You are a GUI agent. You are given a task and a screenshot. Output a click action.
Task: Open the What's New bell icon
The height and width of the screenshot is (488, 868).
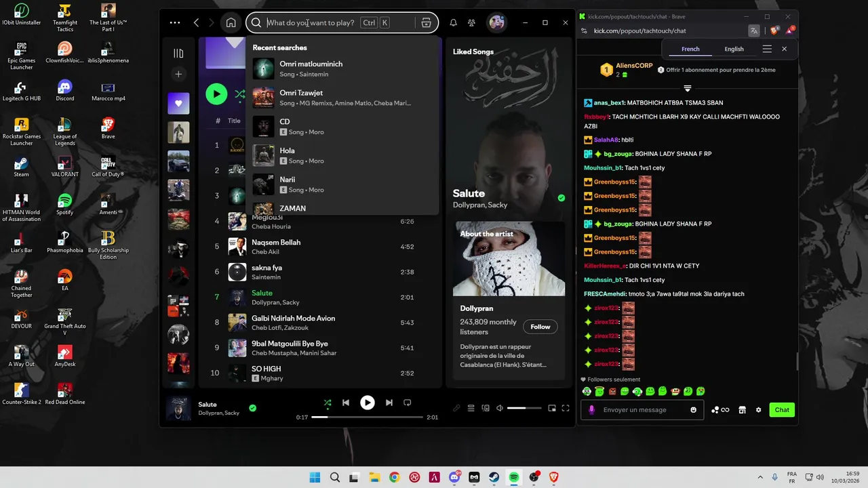[x=454, y=22]
